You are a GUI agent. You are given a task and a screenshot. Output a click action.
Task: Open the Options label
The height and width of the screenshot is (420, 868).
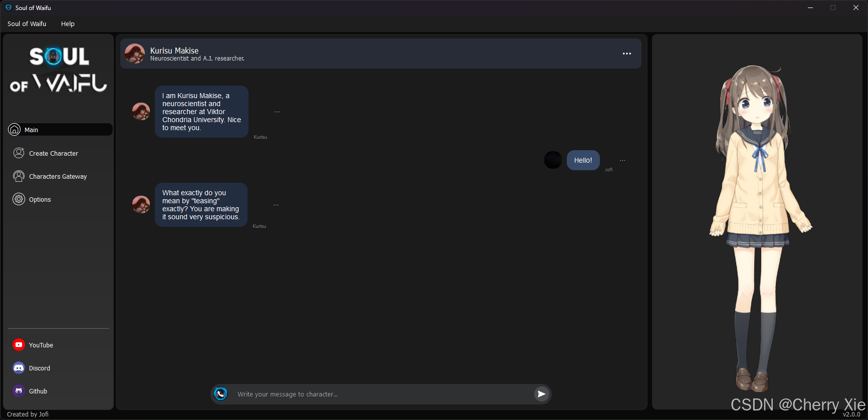coord(40,199)
